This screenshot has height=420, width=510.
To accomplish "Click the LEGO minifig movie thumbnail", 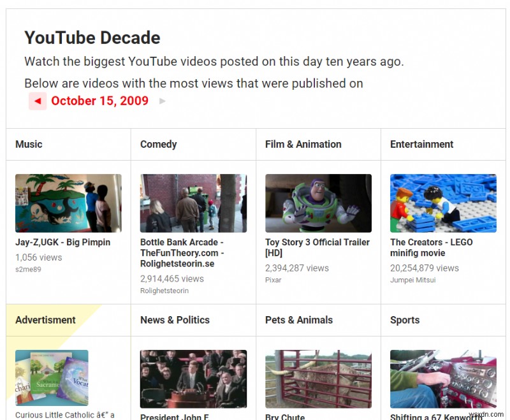I will (443, 203).
